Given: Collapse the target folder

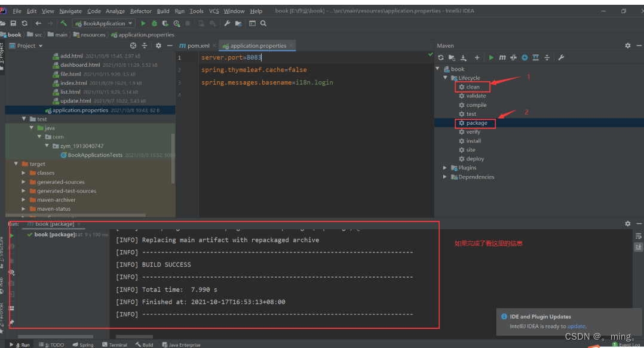Looking at the screenshot, I should coord(16,164).
